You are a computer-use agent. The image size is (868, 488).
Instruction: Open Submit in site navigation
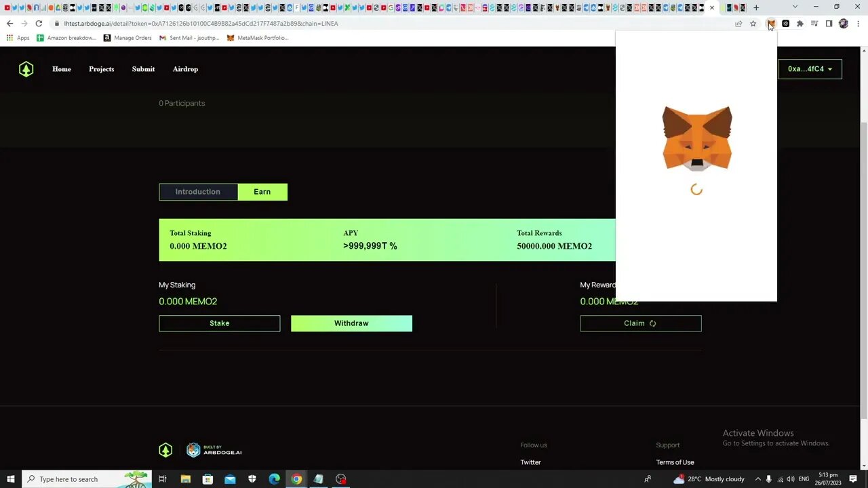[x=143, y=69]
